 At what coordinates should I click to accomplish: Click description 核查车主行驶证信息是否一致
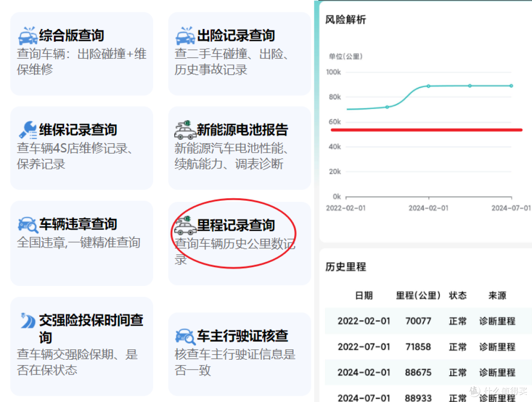point(235,362)
